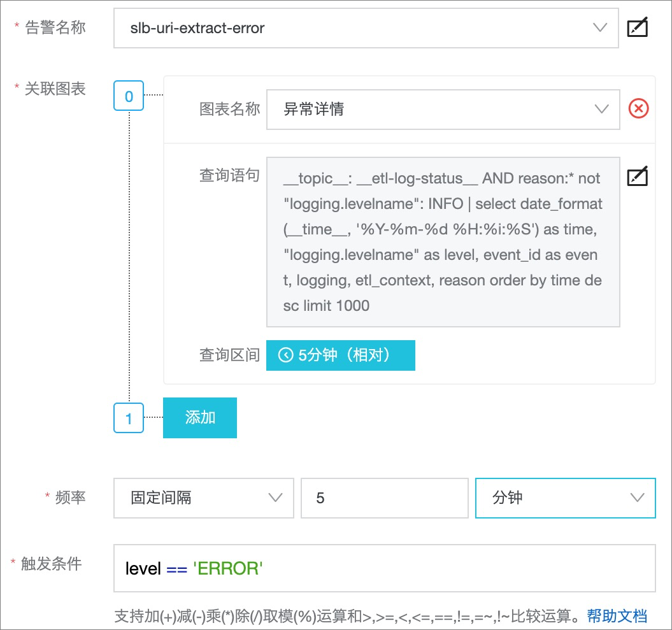Click the clock icon in the query interval button
Screen dimensions: 672x630
tap(286, 355)
